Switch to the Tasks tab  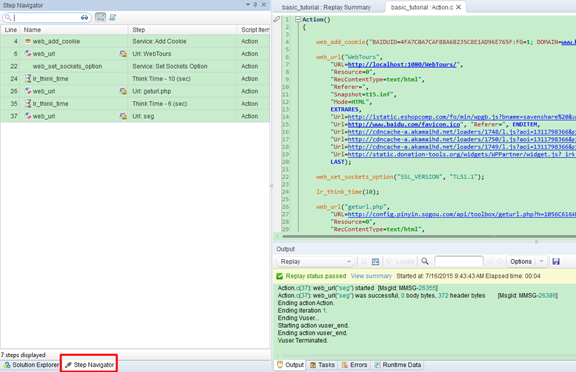[322, 365]
